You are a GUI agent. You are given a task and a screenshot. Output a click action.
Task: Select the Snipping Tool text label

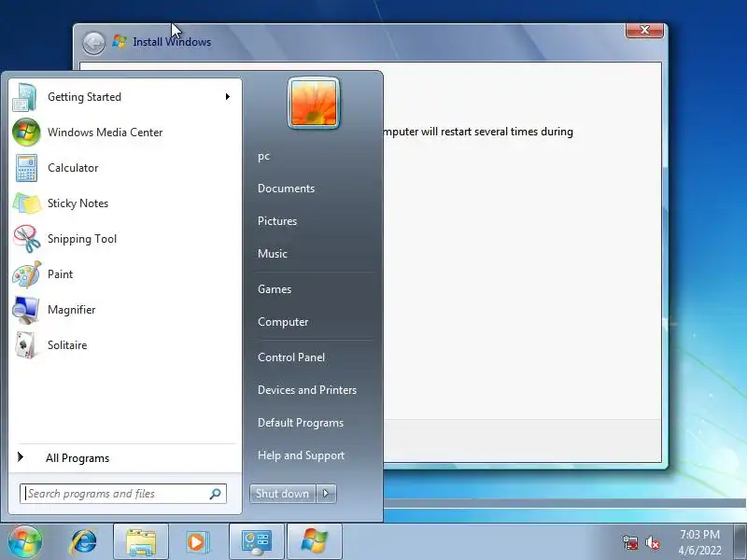point(82,239)
